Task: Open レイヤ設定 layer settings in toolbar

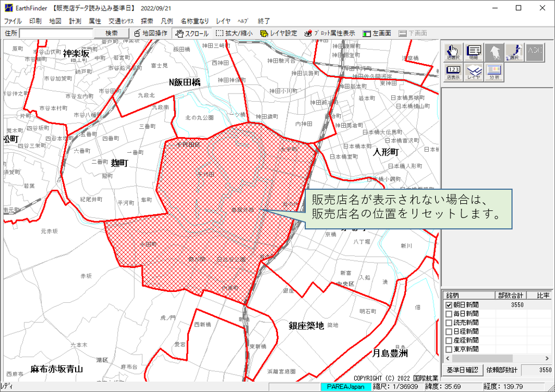Action: click(x=279, y=33)
